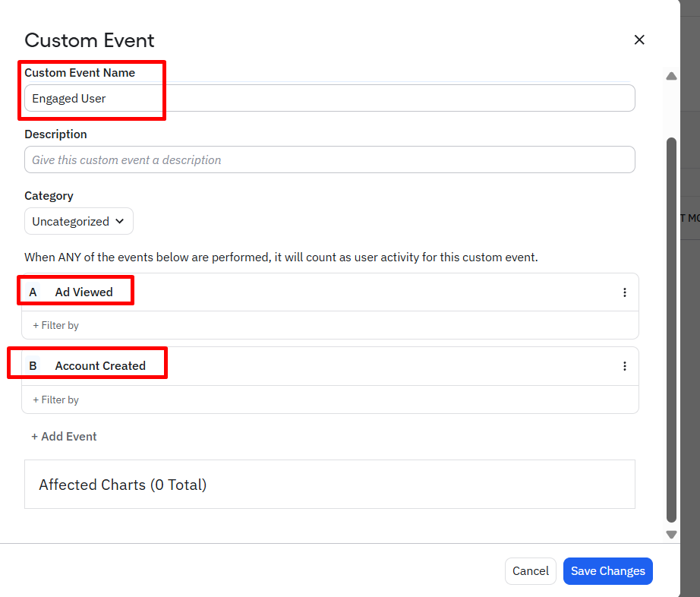Click the scrollbar up arrow
Screen dimensions: 700x597
(x=671, y=76)
